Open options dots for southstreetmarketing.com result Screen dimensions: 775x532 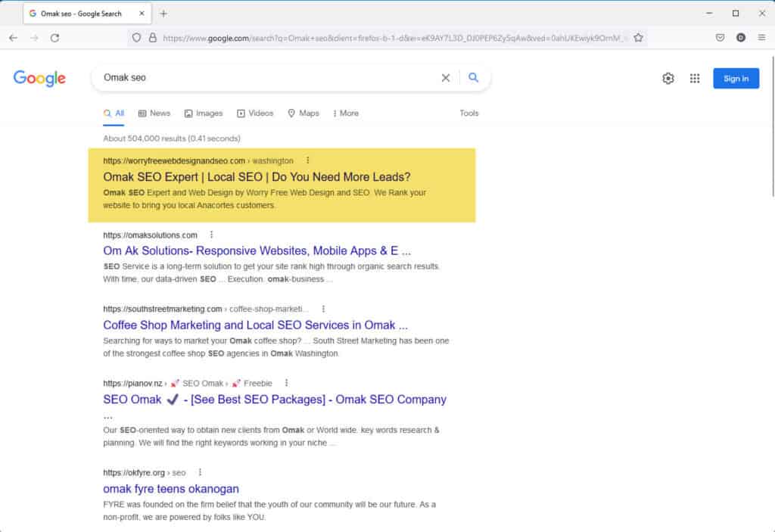(x=323, y=309)
